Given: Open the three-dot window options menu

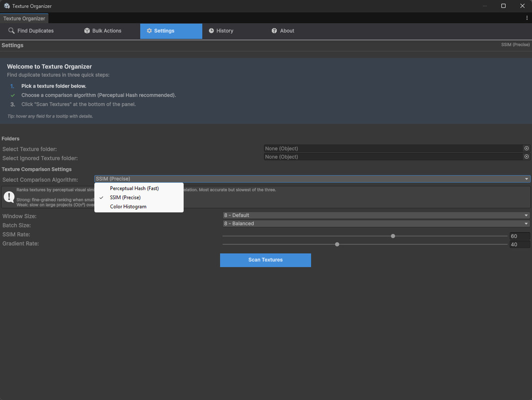Looking at the screenshot, I should [x=527, y=18].
